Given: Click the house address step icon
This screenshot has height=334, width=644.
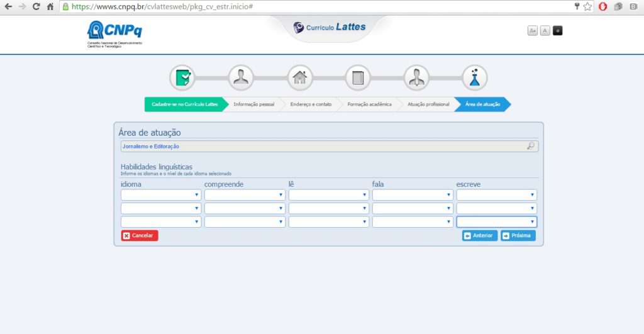Looking at the screenshot, I should [299, 78].
